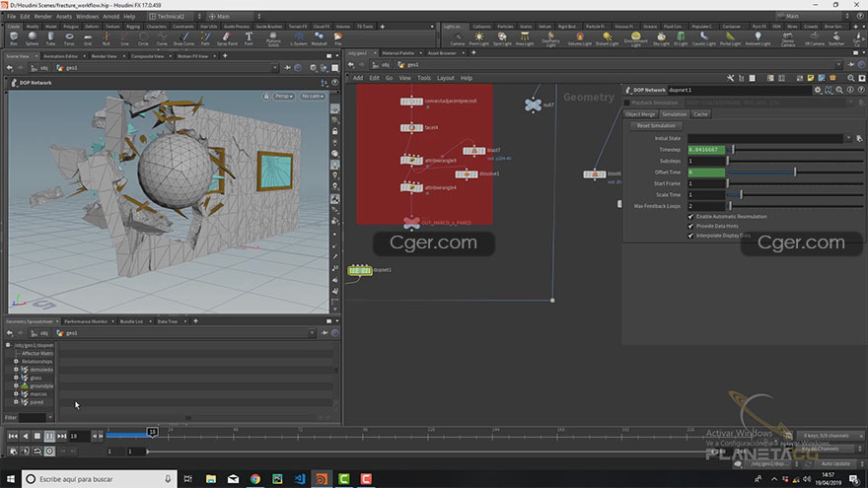Viewport: 868px width, 488px height.
Task: Toggle Provide Data Hints checkbox
Action: tap(690, 226)
